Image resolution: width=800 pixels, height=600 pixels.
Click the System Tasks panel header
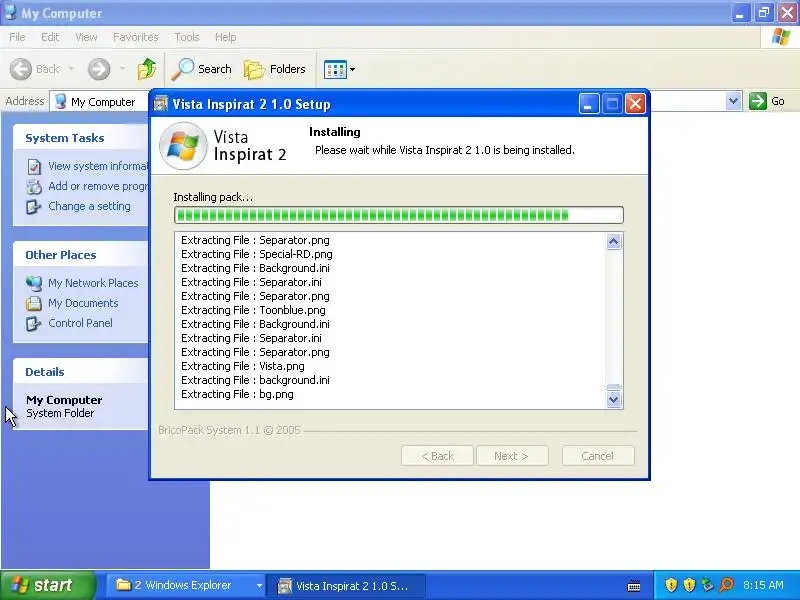coord(81,137)
